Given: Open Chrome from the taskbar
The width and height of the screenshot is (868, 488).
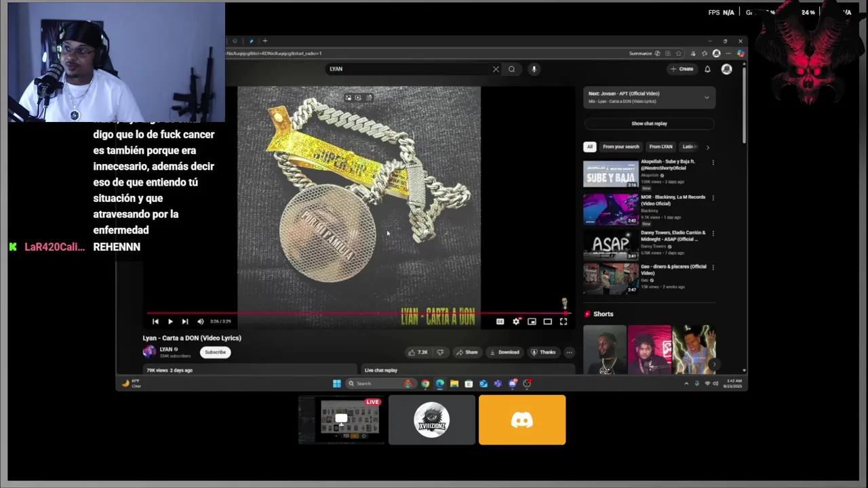Looking at the screenshot, I should pyautogui.click(x=425, y=384).
